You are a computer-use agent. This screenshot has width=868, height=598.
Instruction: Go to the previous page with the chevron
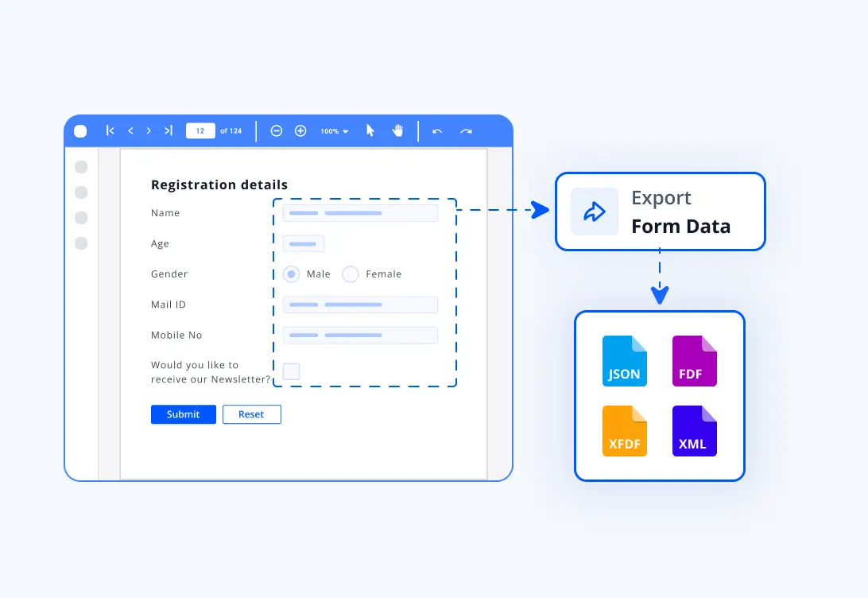coord(130,130)
